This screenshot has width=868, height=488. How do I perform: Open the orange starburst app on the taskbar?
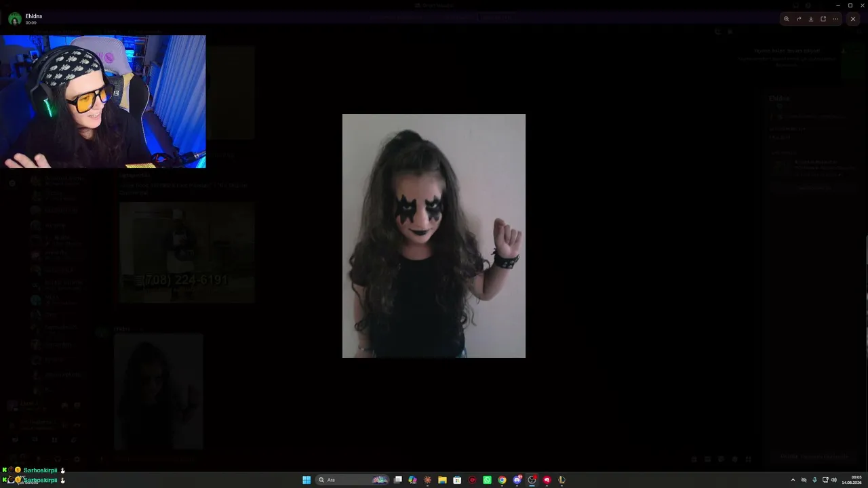(427, 480)
